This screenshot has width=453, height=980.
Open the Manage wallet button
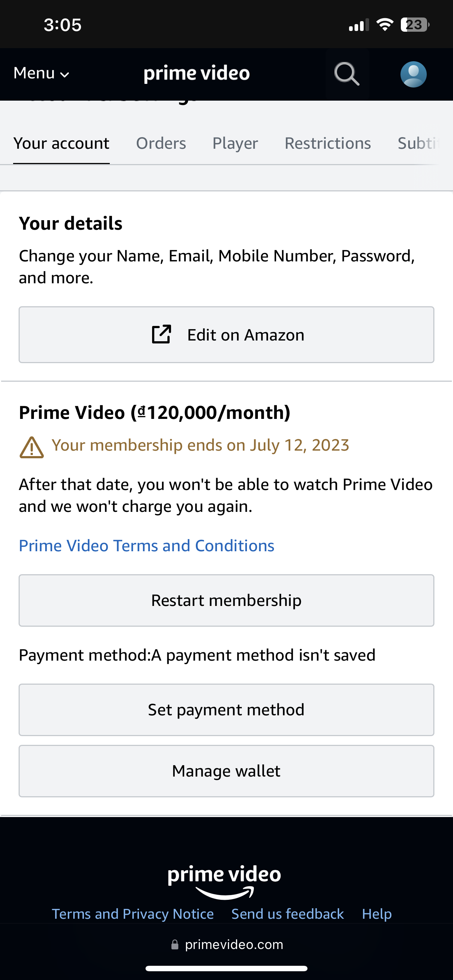(226, 771)
